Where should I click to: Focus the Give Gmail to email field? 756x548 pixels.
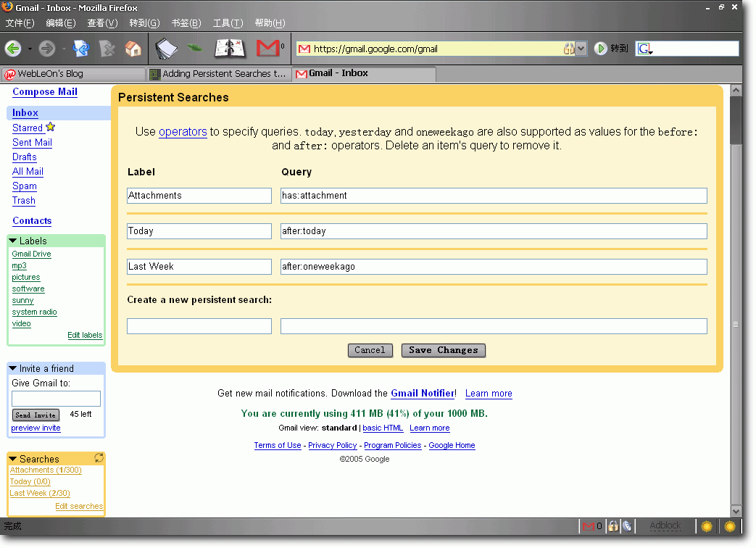pyautogui.click(x=56, y=399)
